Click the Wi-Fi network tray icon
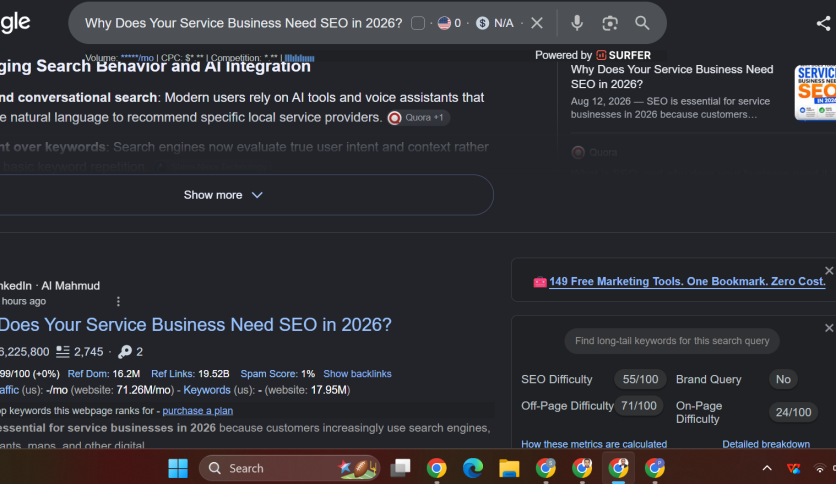This screenshot has height=484, width=836. coord(820,469)
